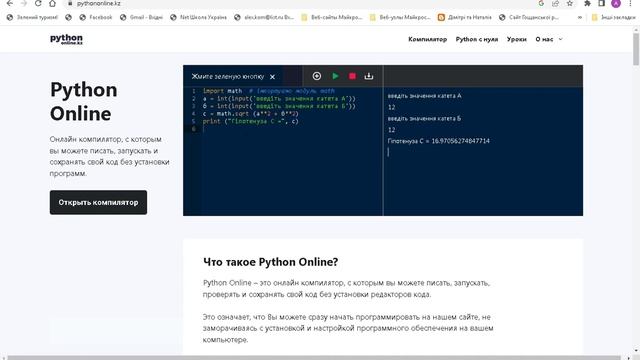
Task: Click code line 5 print statement
Action: pyautogui.click(x=251, y=121)
